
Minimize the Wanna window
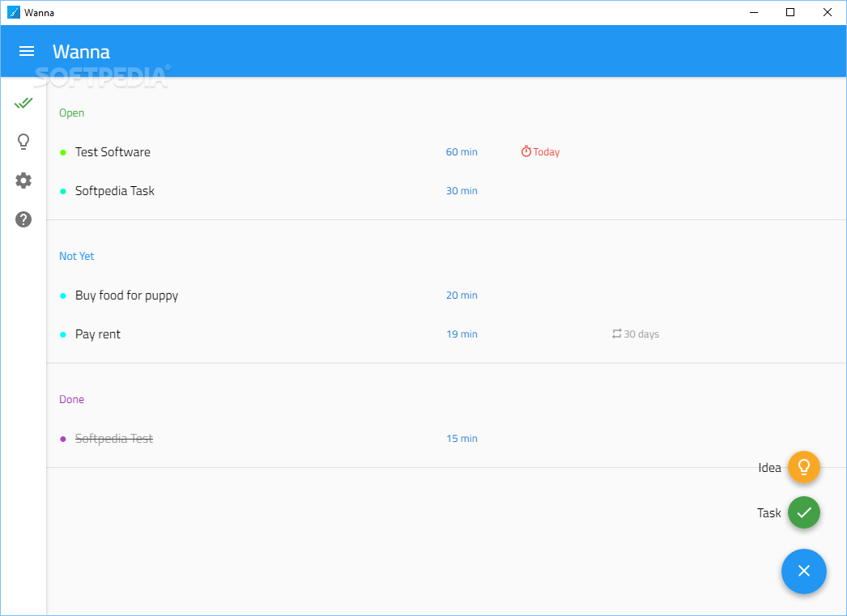point(754,12)
